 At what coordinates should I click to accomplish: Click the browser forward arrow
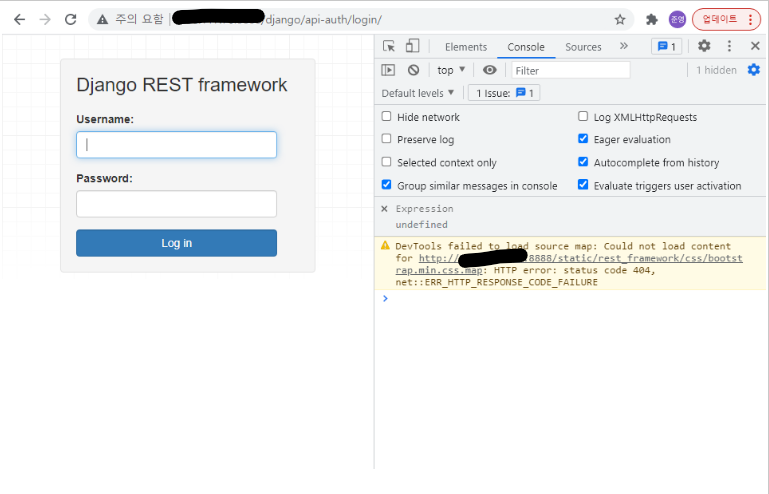click(45, 20)
